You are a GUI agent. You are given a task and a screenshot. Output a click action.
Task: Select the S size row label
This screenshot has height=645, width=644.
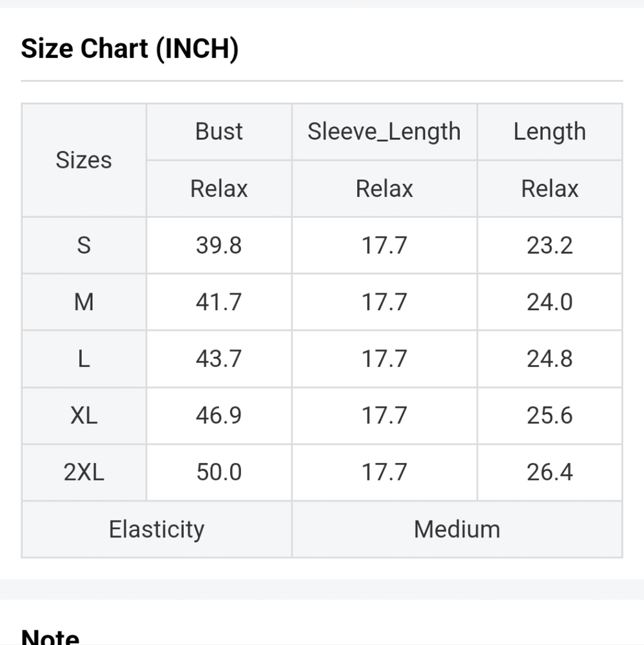[x=84, y=245]
